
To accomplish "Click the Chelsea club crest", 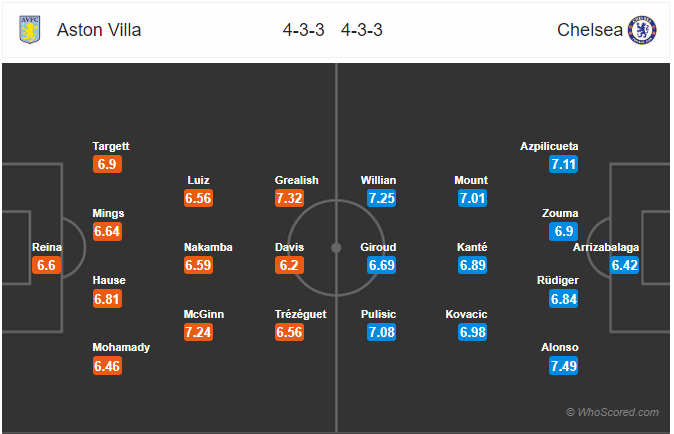I will [642, 30].
